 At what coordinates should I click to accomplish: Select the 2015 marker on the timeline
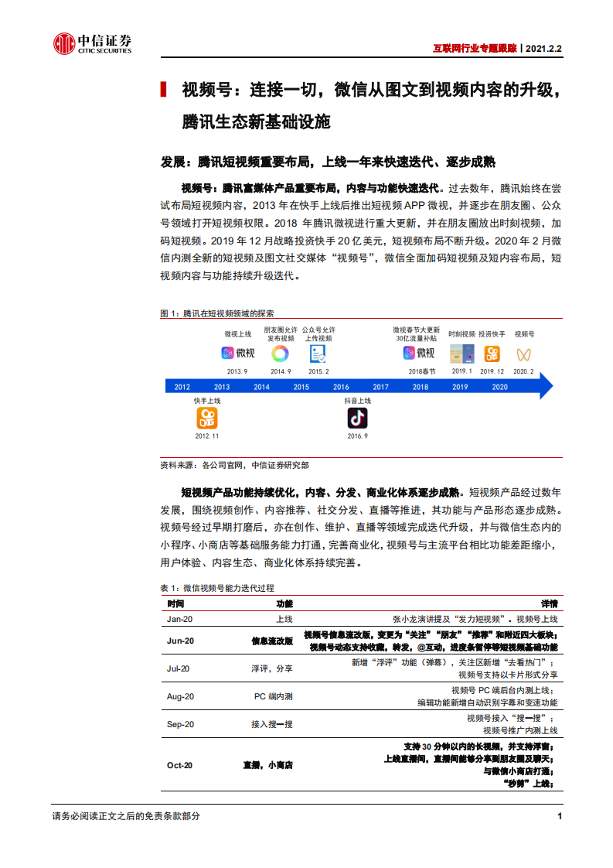pos(301,387)
